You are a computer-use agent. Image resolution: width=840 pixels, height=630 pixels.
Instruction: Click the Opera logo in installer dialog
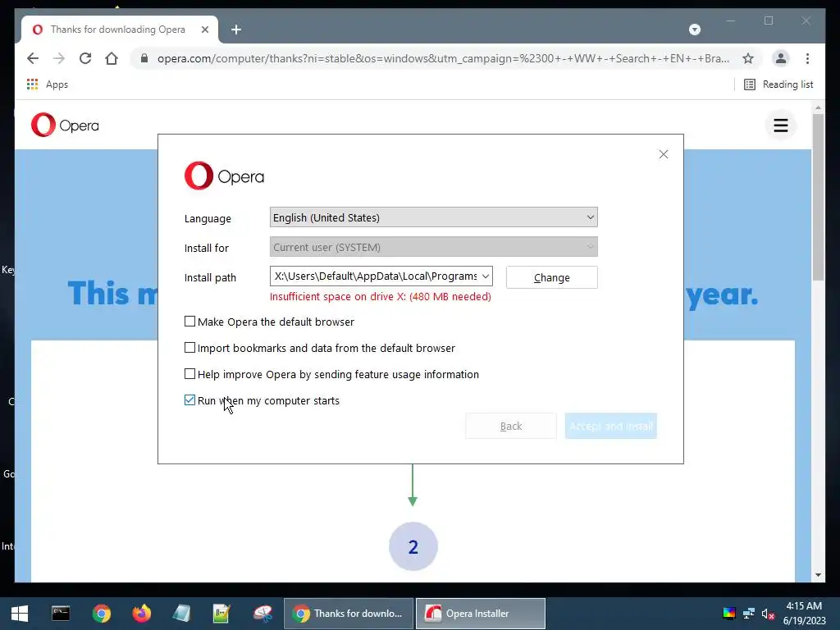(224, 176)
